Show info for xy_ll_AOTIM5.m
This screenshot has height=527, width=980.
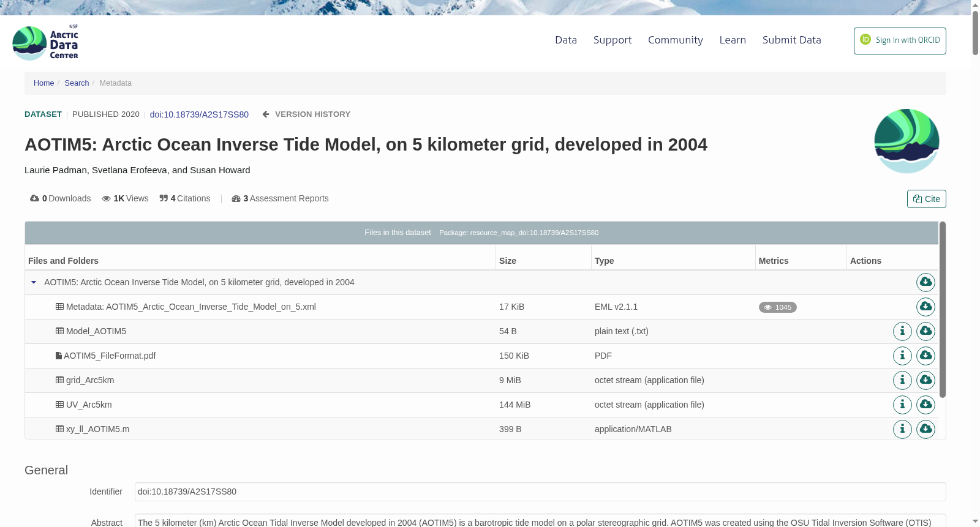point(902,429)
